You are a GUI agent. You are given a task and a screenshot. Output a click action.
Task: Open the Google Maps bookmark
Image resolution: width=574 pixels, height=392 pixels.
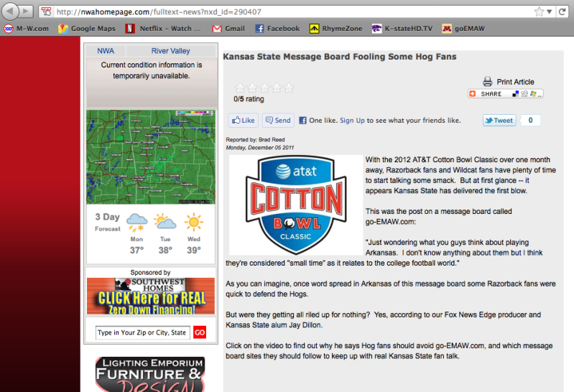click(87, 29)
